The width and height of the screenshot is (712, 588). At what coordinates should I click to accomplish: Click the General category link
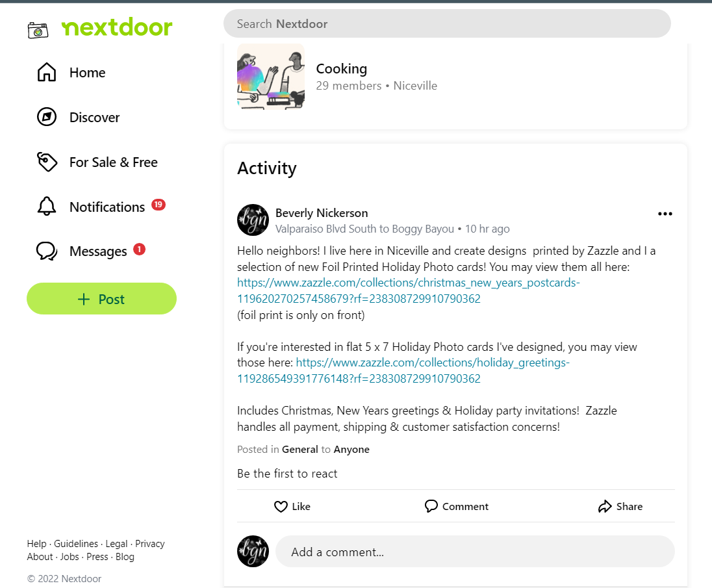(299, 450)
